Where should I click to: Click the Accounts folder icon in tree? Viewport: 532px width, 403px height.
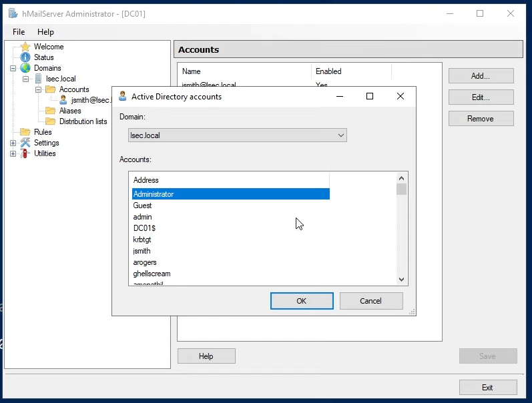click(51, 89)
